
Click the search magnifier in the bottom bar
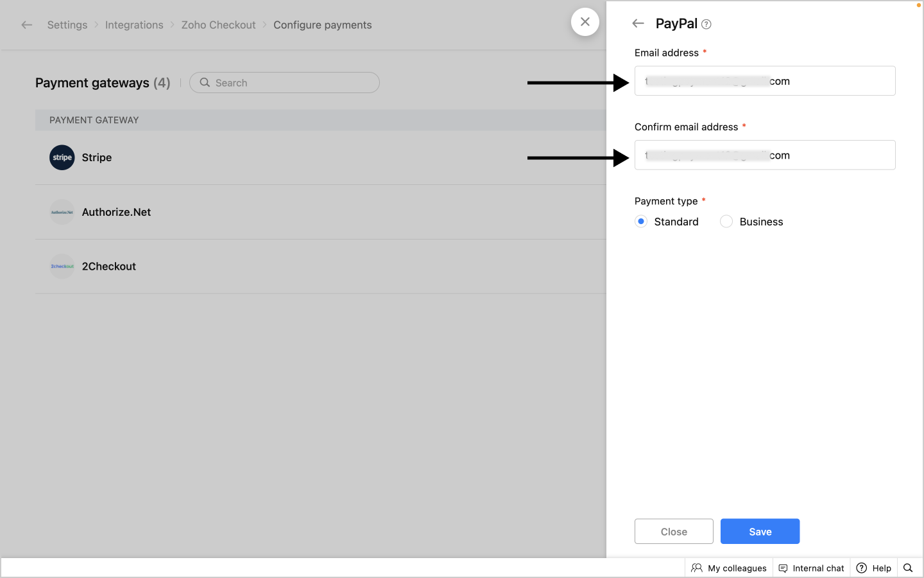tap(908, 568)
